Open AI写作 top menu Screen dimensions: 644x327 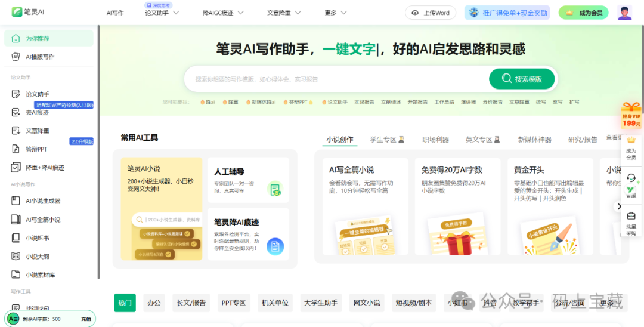[x=115, y=13]
